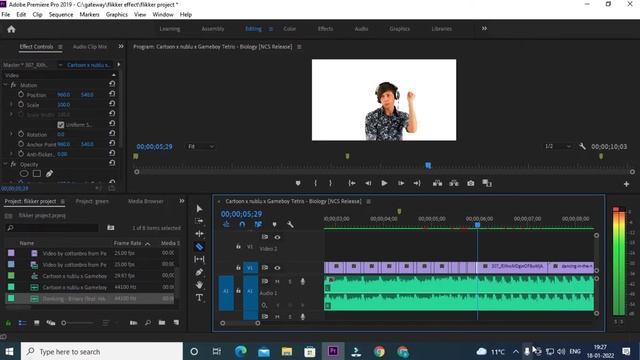Show more workspaces double chevron
The width and height of the screenshot is (640, 360).
(x=484, y=29)
